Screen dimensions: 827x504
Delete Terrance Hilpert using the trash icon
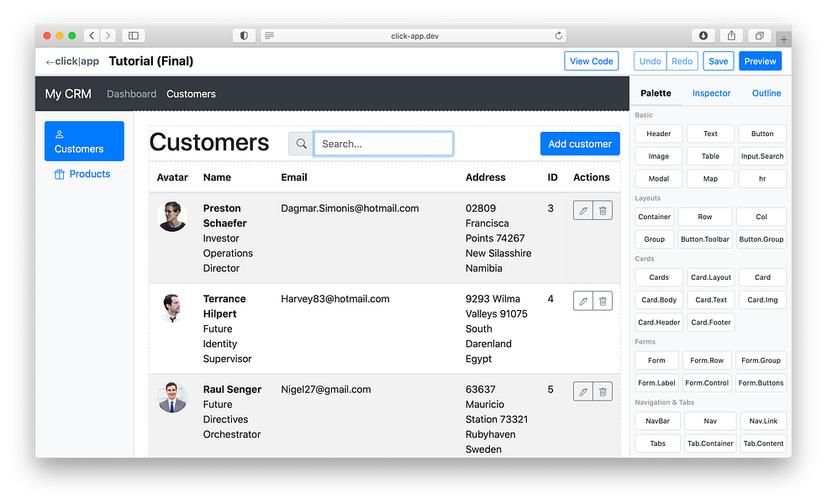coord(603,301)
